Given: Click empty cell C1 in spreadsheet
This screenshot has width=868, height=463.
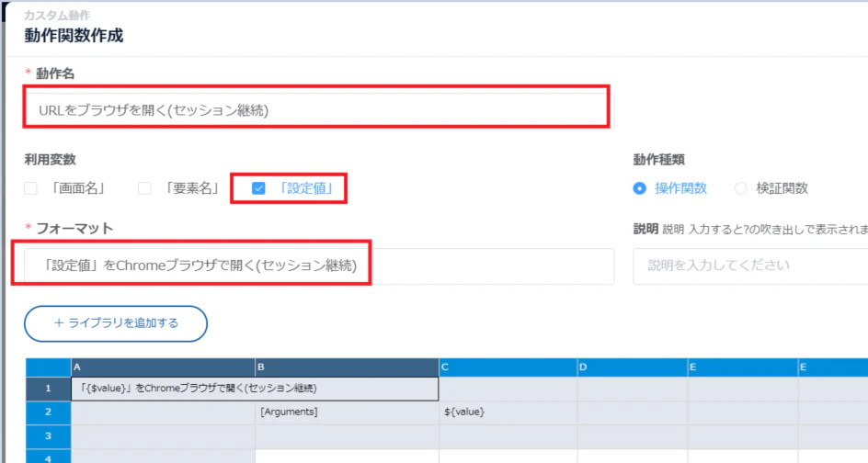Looking at the screenshot, I should 508,389.
